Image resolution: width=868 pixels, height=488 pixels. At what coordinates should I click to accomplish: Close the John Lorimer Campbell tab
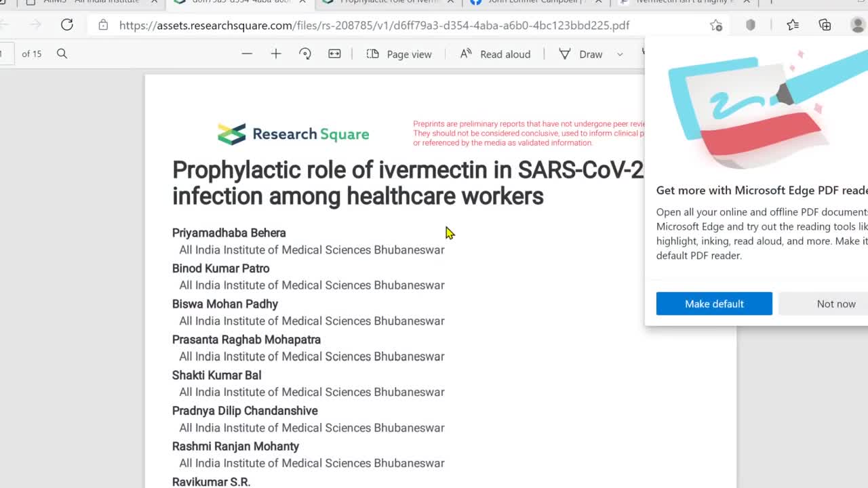(x=598, y=2)
